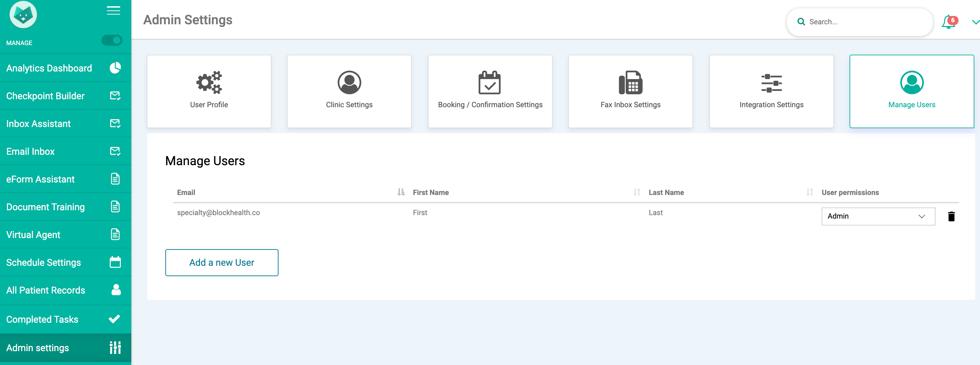This screenshot has width=980, height=365.
Task: Click the Virtual Agent document icon
Action: (x=115, y=234)
